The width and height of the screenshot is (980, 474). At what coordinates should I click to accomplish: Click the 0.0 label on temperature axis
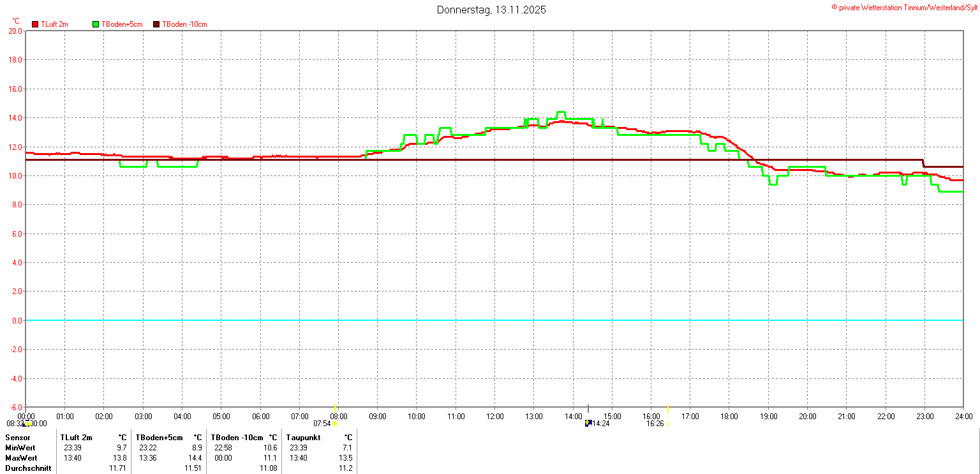[15, 320]
